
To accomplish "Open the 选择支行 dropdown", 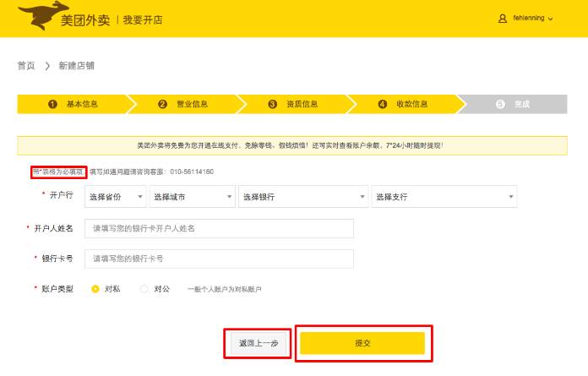I will click(444, 197).
